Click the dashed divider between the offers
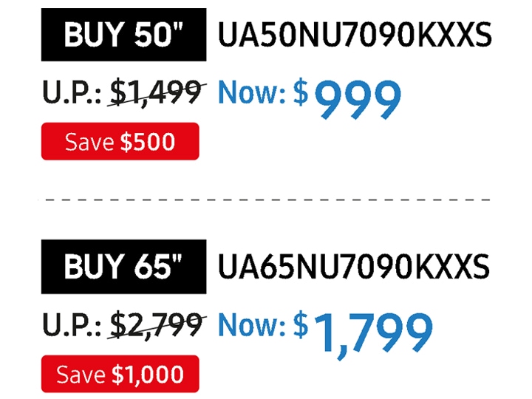 tap(265, 199)
